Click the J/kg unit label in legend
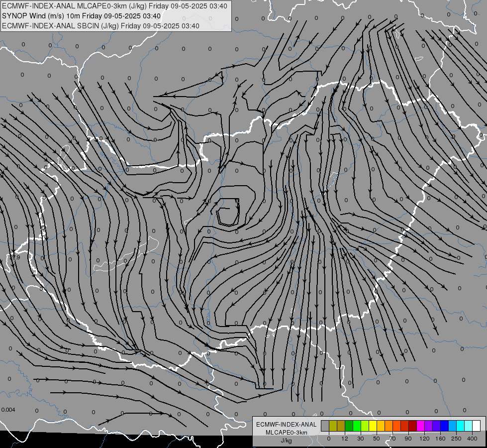487x448 pixels. pos(287,441)
